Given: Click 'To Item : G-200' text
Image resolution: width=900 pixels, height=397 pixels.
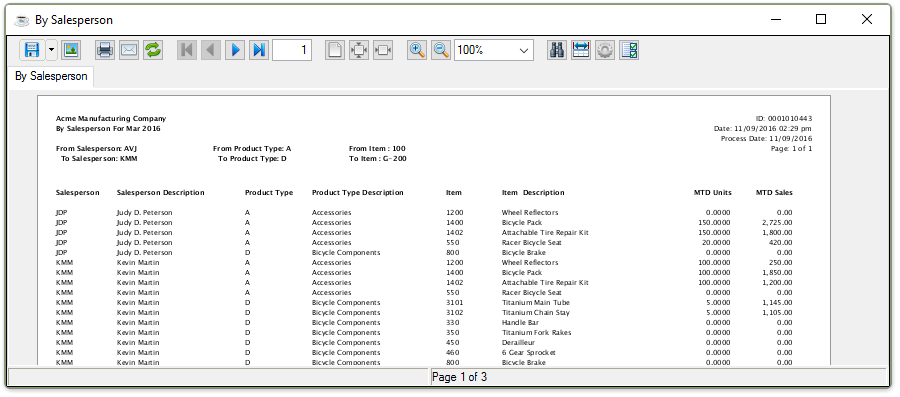Looking at the screenshot, I should [378, 159].
